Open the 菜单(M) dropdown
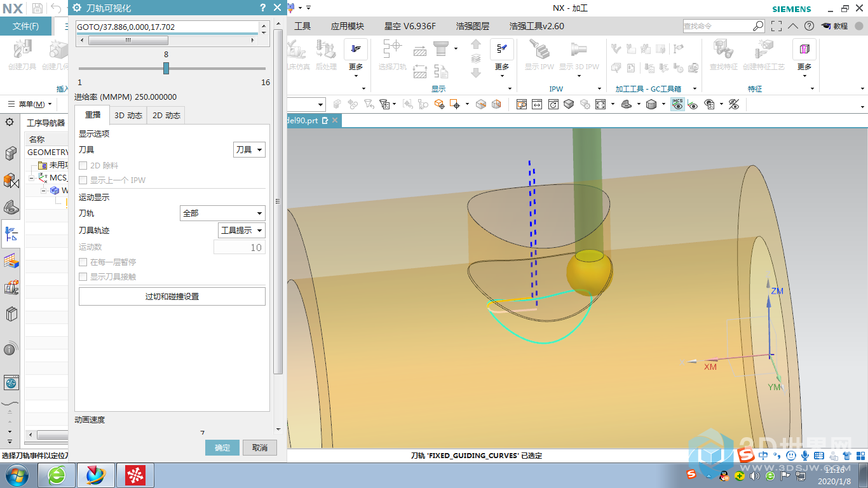The image size is (868, 488). coord(31,104)
